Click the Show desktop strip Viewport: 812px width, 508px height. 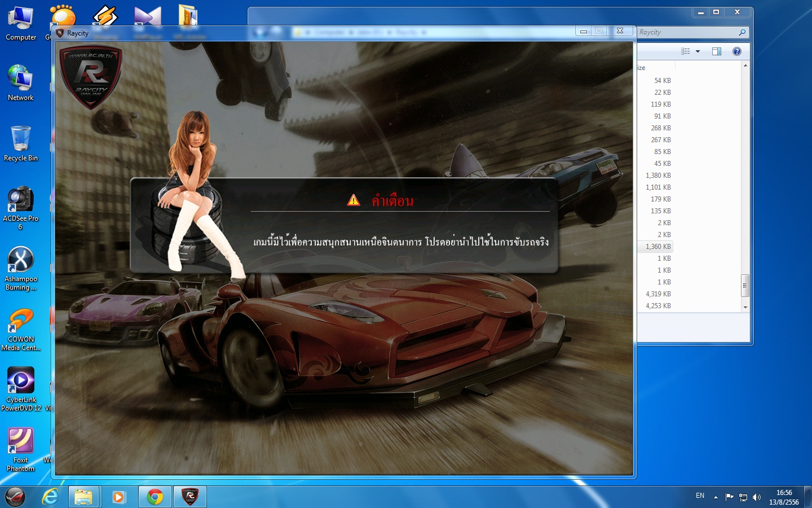pos(807,497)
